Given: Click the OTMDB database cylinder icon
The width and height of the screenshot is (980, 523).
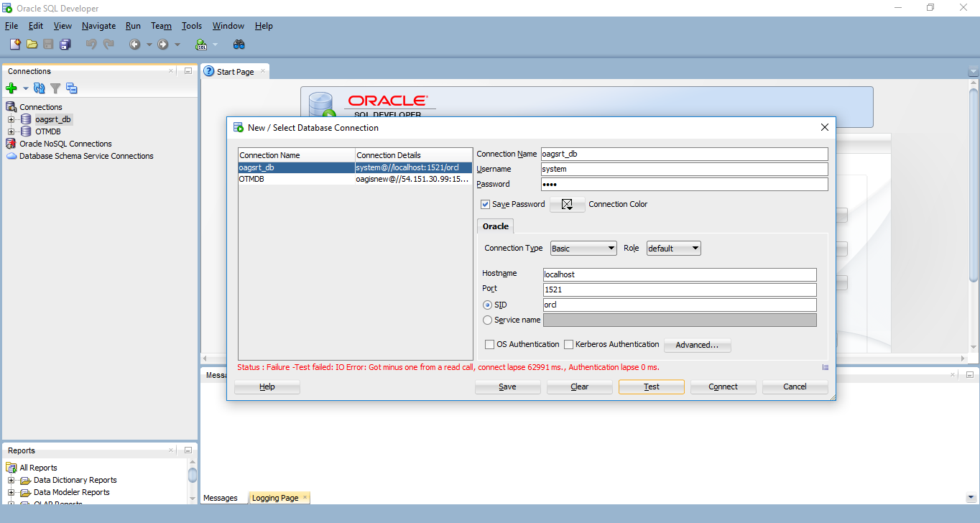Looking at the screenshot, I should coord(26,131).
